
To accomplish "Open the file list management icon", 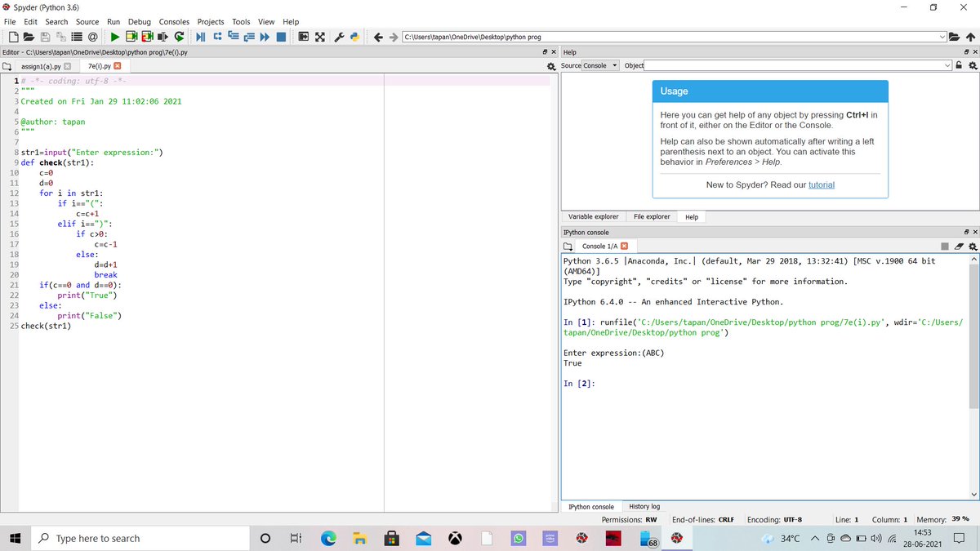I will (77, 37).
